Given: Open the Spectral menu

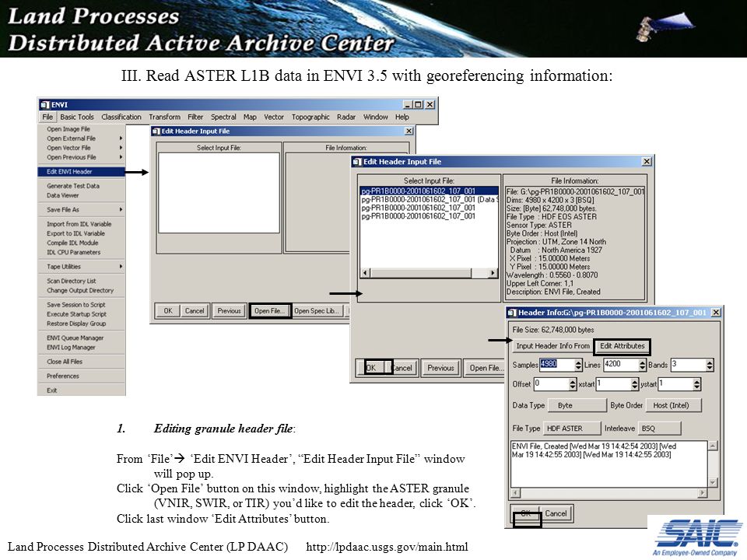Looking at the screenshot, I should point(223,117).
